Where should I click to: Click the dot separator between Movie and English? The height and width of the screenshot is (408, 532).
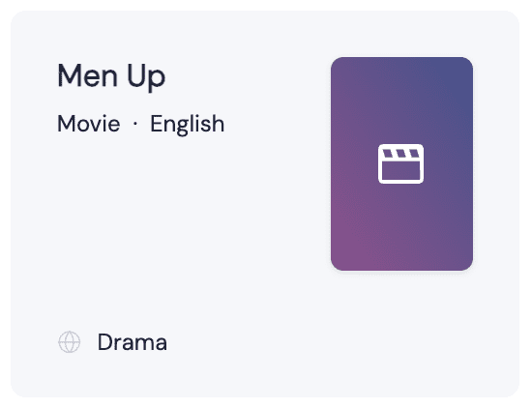click(x=135, y=124)
